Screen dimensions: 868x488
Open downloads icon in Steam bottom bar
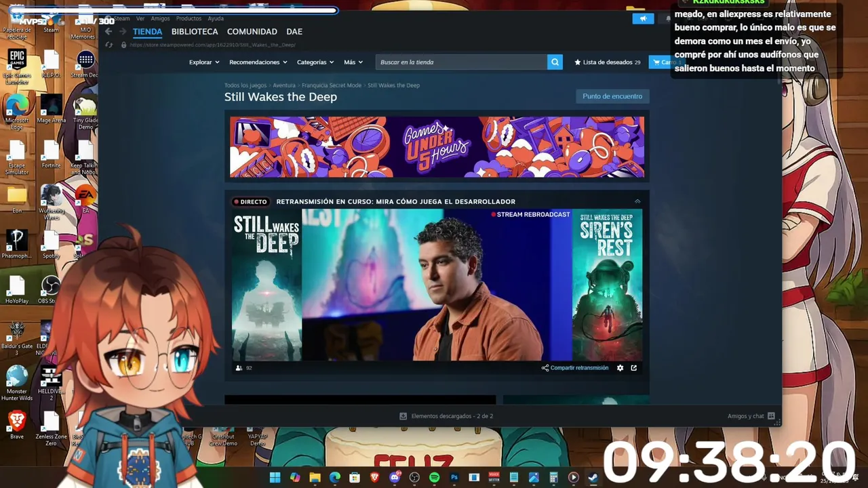403,416
